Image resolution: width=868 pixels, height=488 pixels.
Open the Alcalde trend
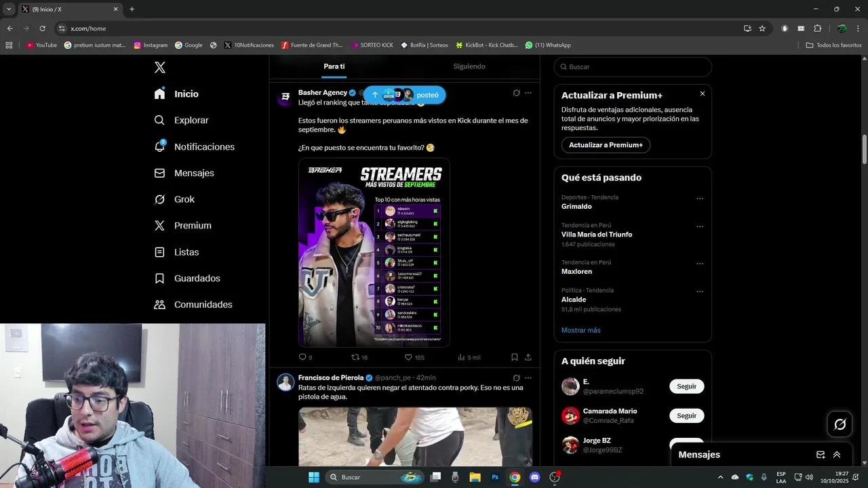574,300
